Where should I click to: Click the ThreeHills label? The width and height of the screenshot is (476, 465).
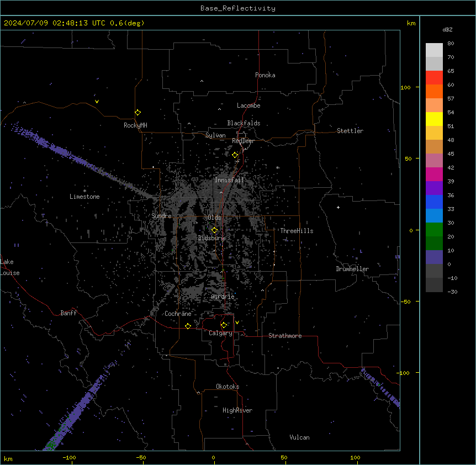[297, 231]
